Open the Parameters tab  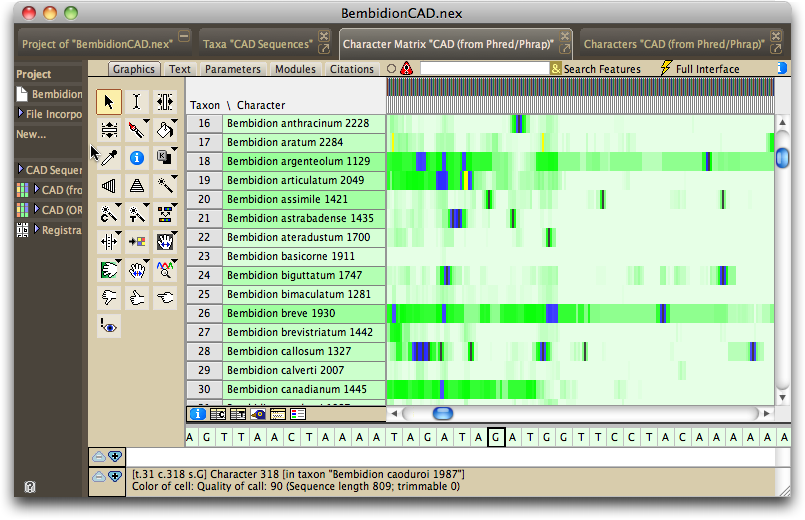point(233,69)
